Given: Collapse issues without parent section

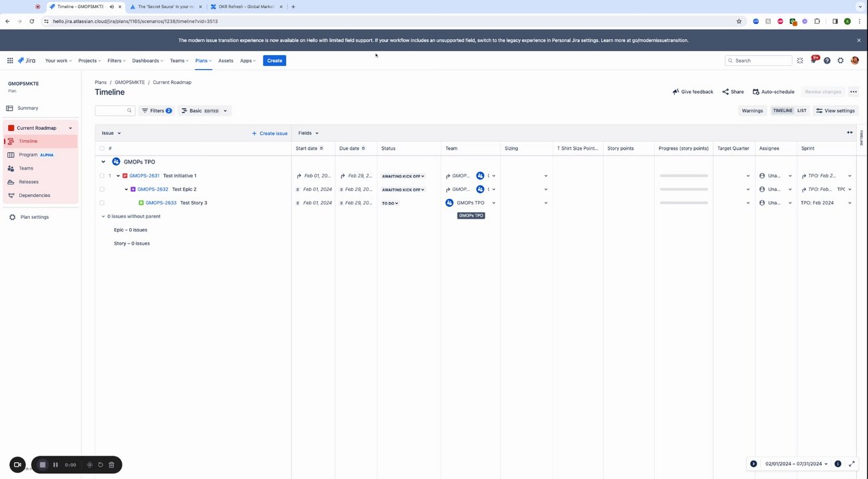Looking at the screenshot, I should coord(103,216).
